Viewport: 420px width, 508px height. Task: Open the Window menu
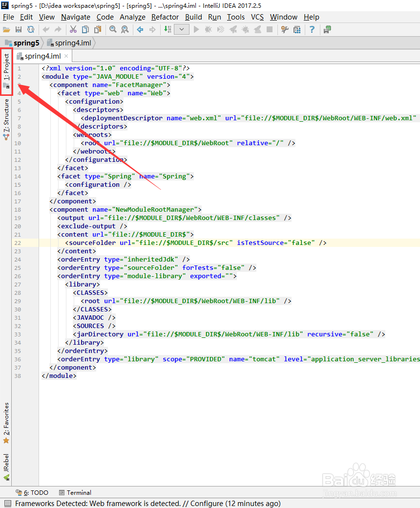click(x=284, y=17)
